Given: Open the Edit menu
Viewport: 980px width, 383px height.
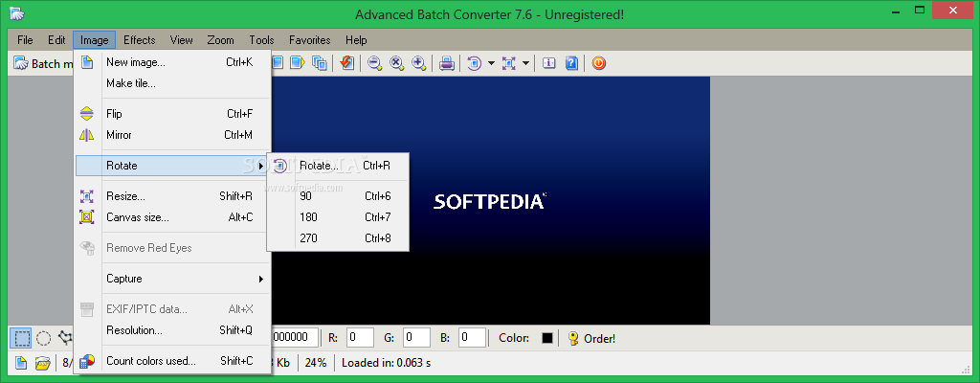Looking at the screenshot, I should 56,40.
